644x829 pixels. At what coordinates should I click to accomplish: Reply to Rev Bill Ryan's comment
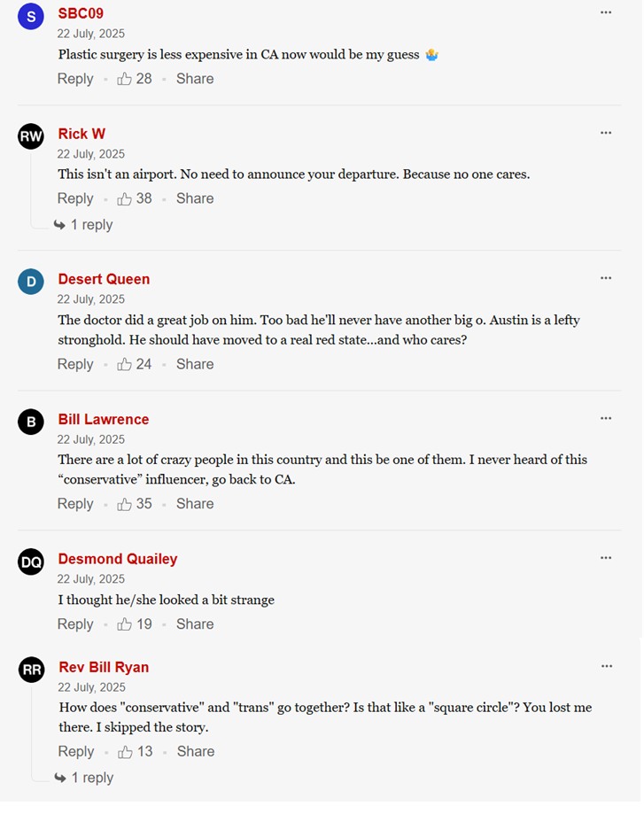(x=75, y=752)
